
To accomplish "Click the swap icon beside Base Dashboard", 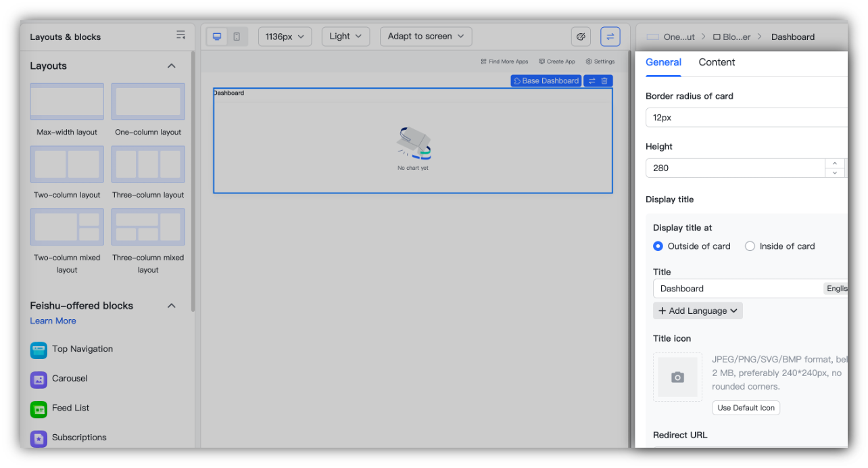I will [592, 81].
